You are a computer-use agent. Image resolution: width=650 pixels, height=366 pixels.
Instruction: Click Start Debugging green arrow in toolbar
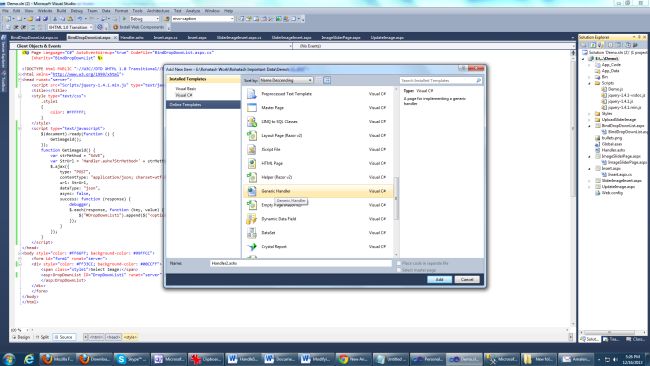click(x=124, y=19)
